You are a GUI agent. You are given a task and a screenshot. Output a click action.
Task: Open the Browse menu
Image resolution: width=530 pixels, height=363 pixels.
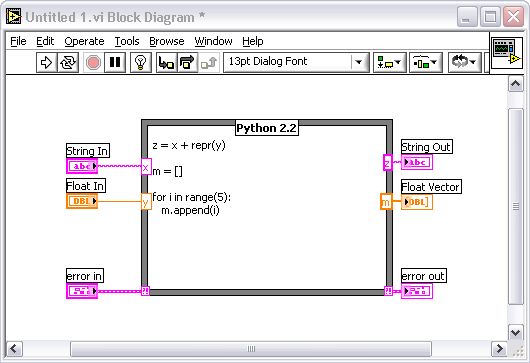pos(167,41)
